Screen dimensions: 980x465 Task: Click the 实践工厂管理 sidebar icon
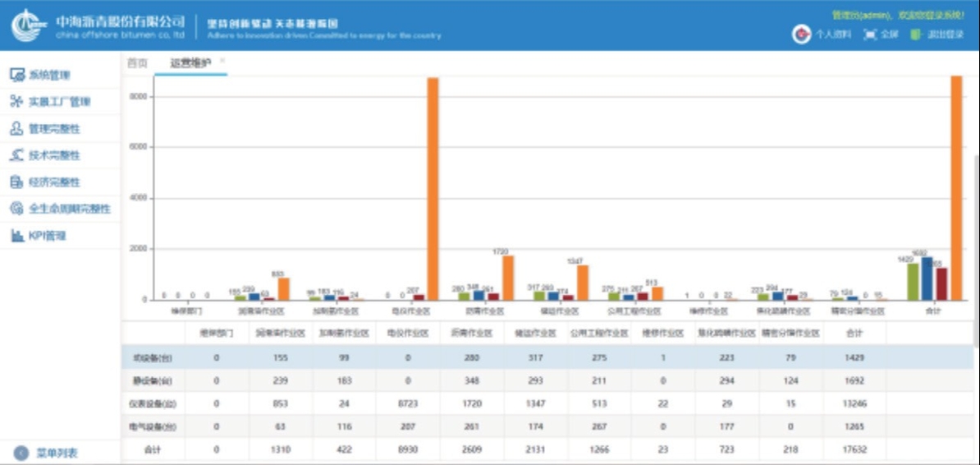coord(17,102)
